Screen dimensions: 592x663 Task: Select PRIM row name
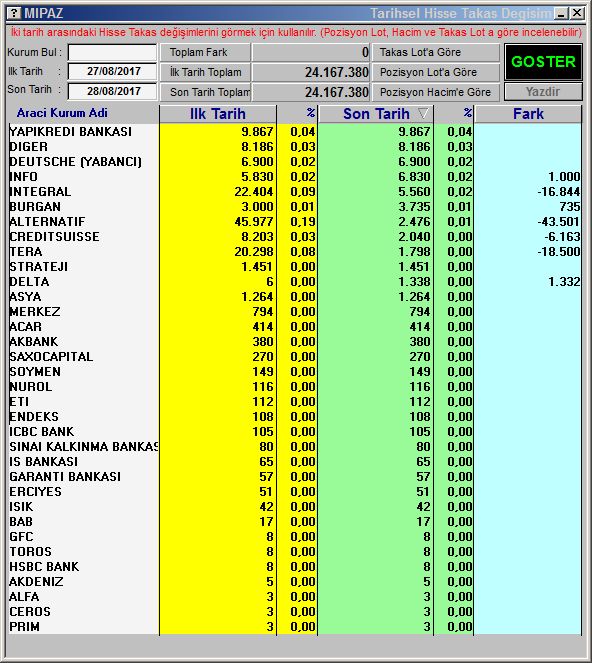coord(25,627)
